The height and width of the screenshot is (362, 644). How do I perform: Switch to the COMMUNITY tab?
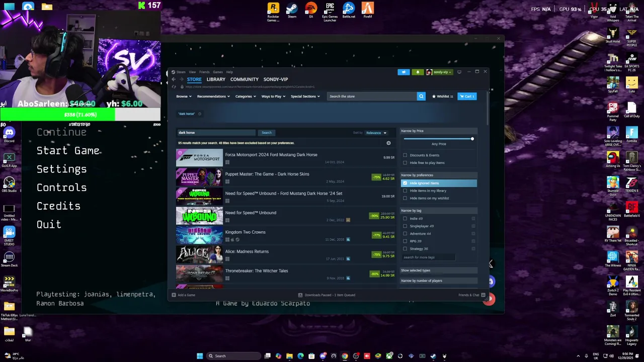point(245,79)
